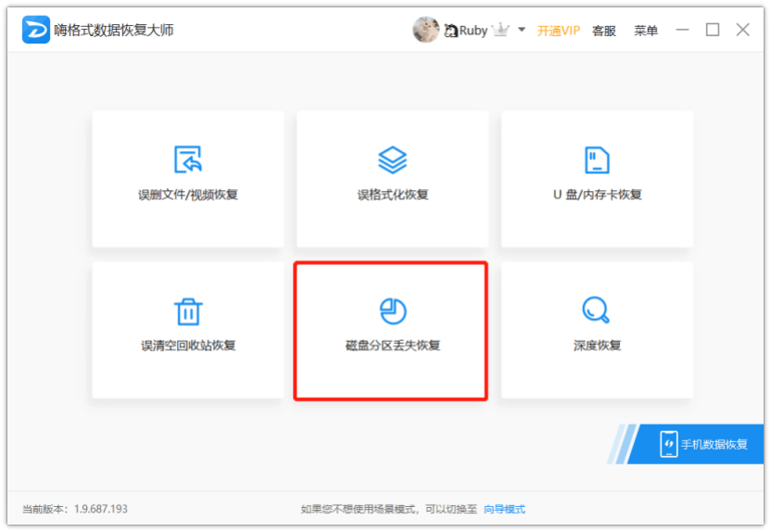Click the user avatar picture
771x532 pixels.
426,30
